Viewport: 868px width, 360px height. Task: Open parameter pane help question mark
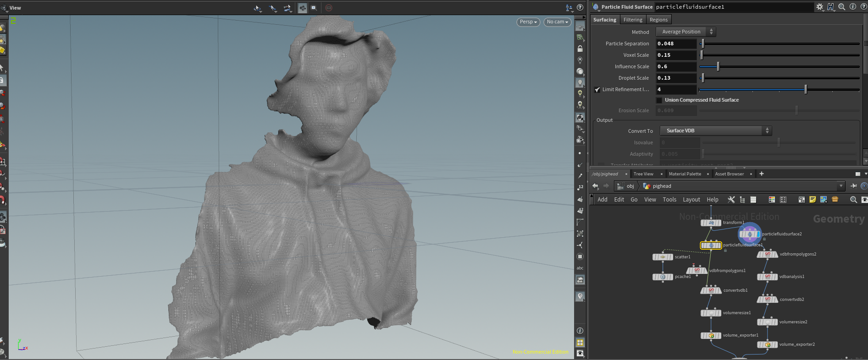863,7
